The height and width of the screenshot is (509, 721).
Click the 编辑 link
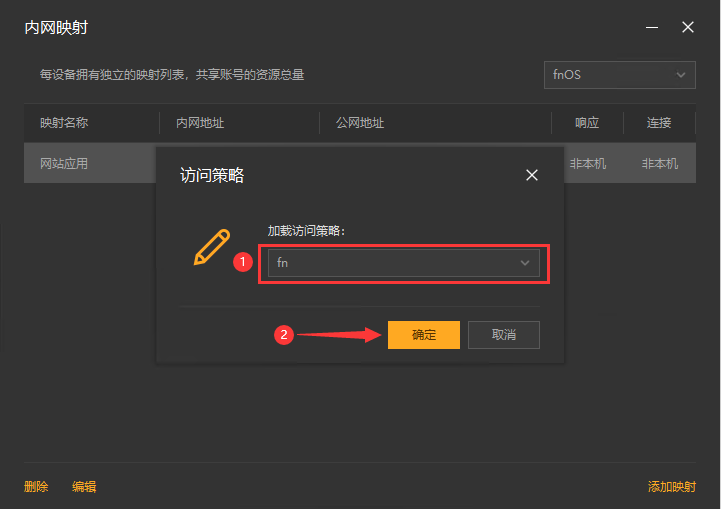84,486
